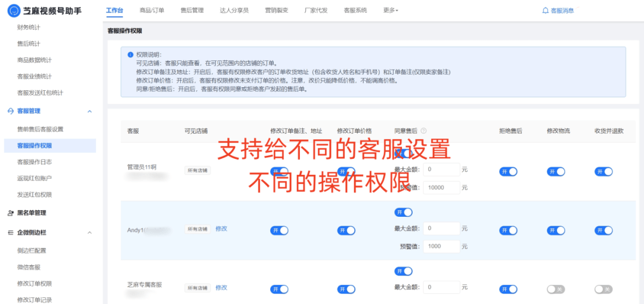Viewport: 644px width, 304px height.
Task: Enable 修改物流 switch for 芝麻专属客服
Action: pyautogui.click(x=556, y=289)
